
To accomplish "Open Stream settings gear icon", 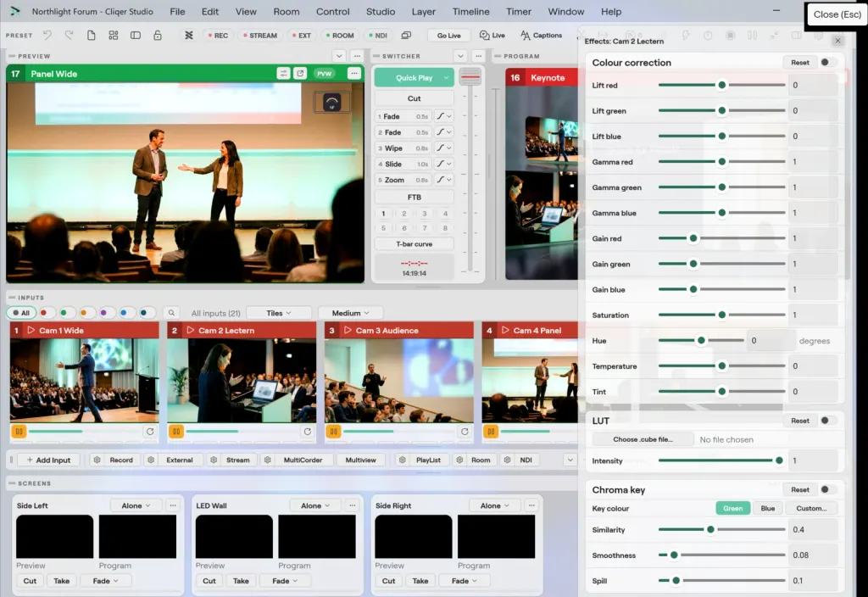I will (x=214, y=460).
